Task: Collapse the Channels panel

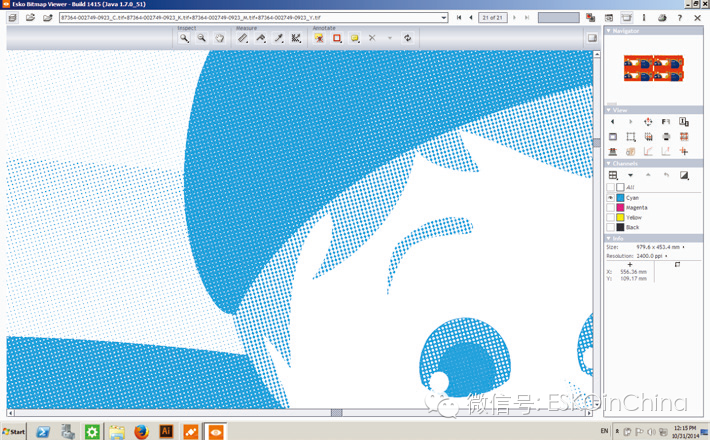Action: pos(609,163)
